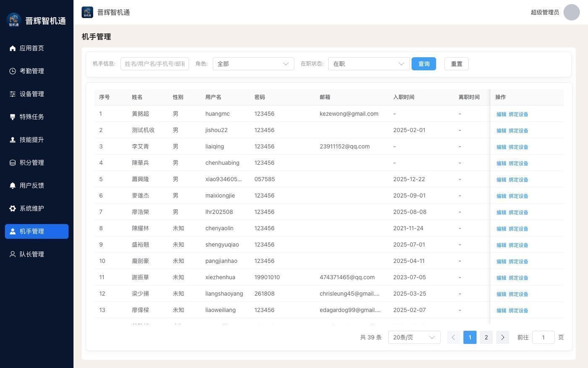Click the bell icon beside 用户反馈
Screen dimensions: 588x368
pos(13,185)
